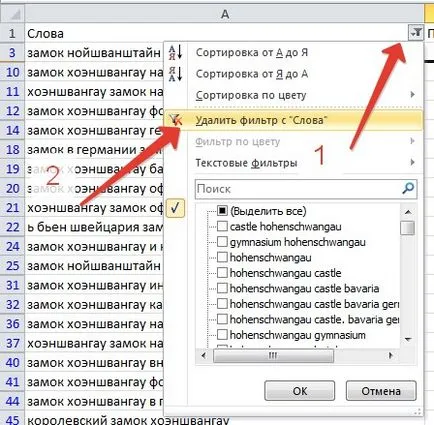
Task: Choose Сортировка от Я до А
Action: coord(252,74)
